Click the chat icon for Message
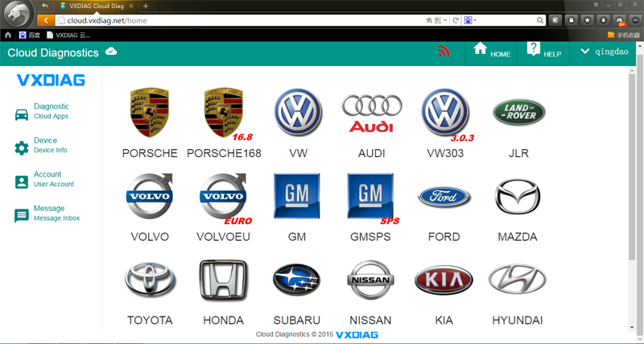This screenshot has height=344, width=644. [x=22, y=215]
